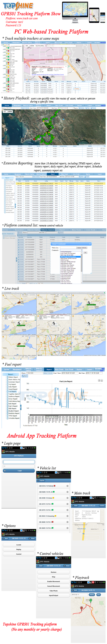This screenshot has width=107, height=644.
Task: Close the info popup on Android Main track map
Action: click(x=98, y=511)
